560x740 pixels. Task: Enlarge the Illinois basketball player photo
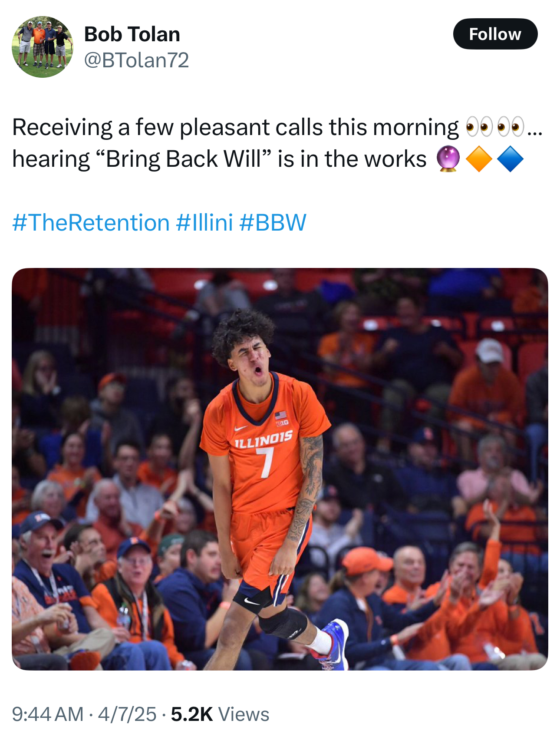click(x=280, y=469)
